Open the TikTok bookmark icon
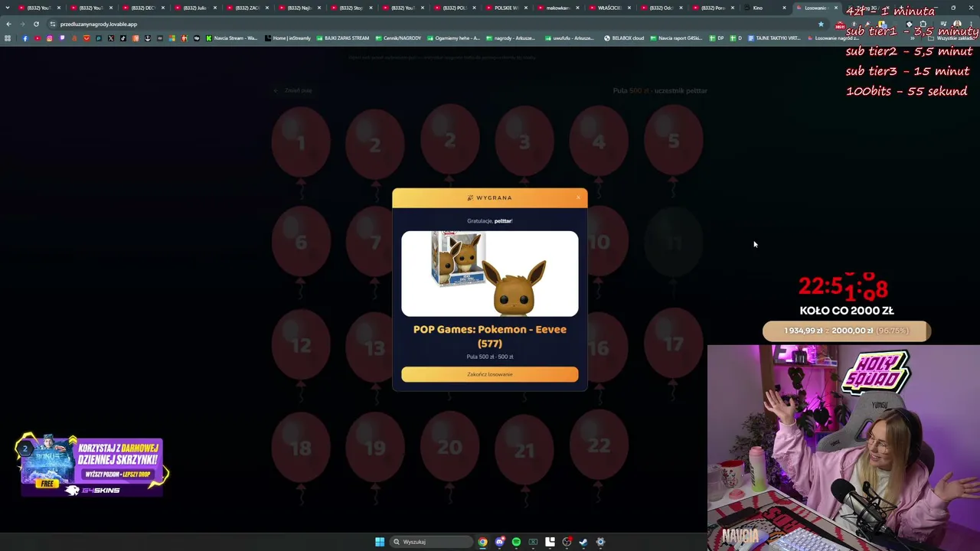Viewport: 980px width, 551px height. coord(123,38)
